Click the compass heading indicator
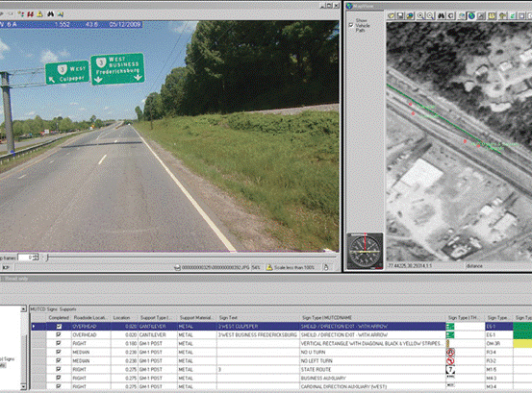The width and height of the screenshot is (532, 393). pyautogui.click(x=365, y=251)
